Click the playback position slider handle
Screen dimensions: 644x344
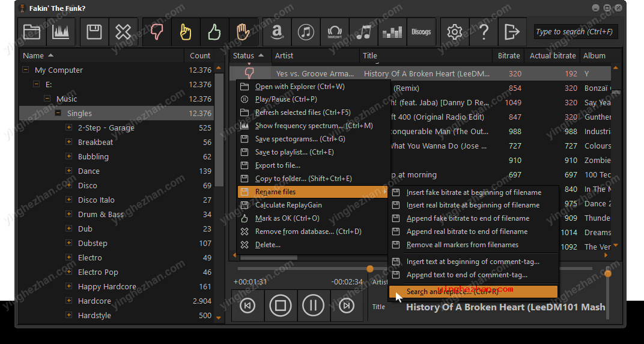[370, 269]
